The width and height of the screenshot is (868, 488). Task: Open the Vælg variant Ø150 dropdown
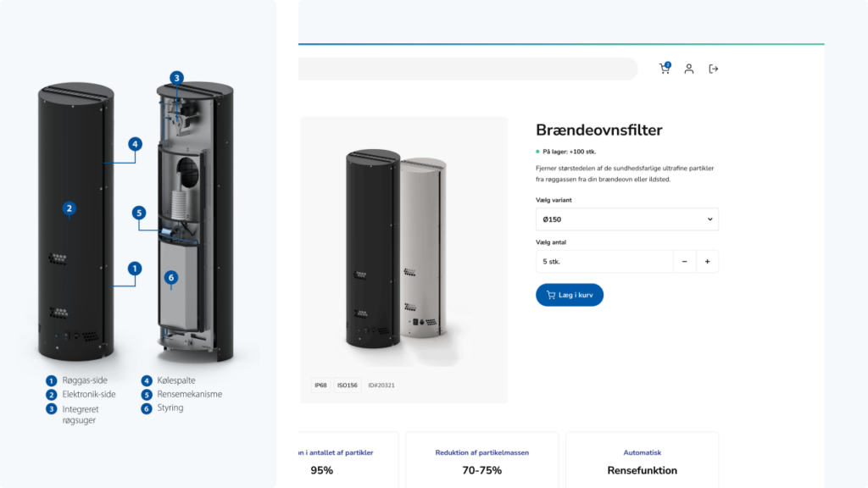[x=627, y=219]
